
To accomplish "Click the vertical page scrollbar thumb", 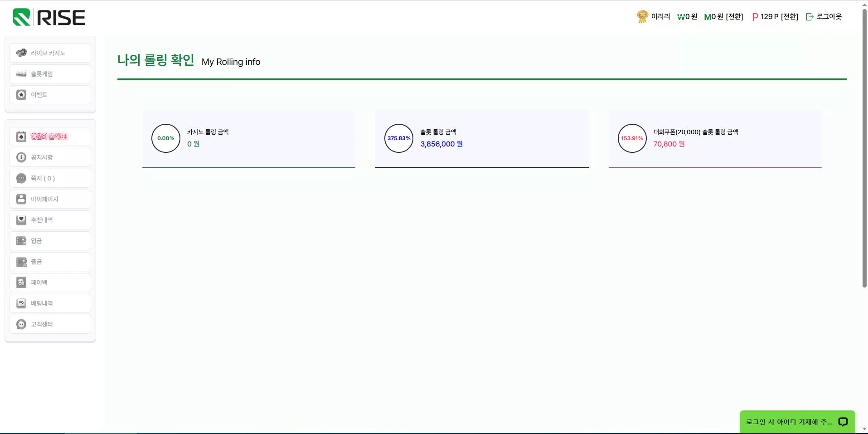I will coord(864,148).
